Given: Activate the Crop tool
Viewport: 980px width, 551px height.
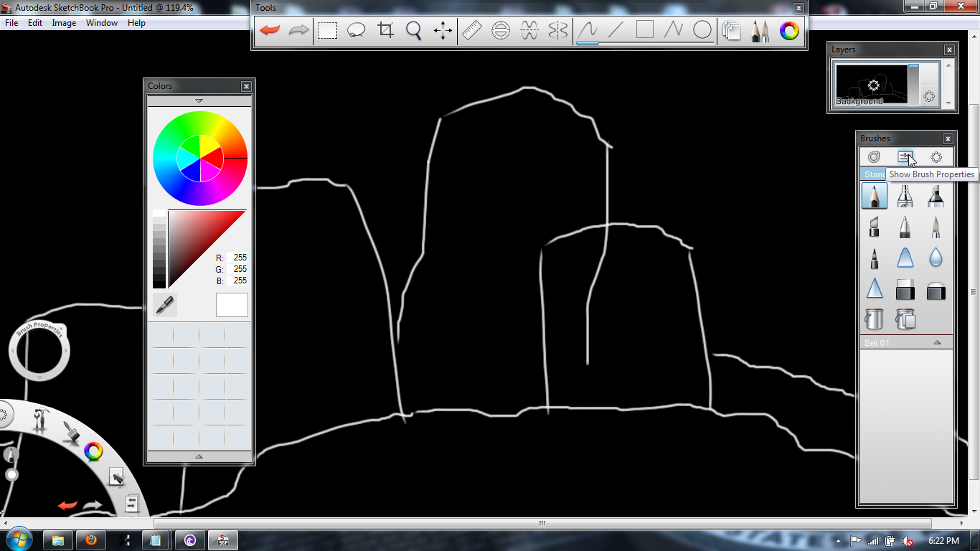Looking at the screenshot, I should click(x=386, y=30).
